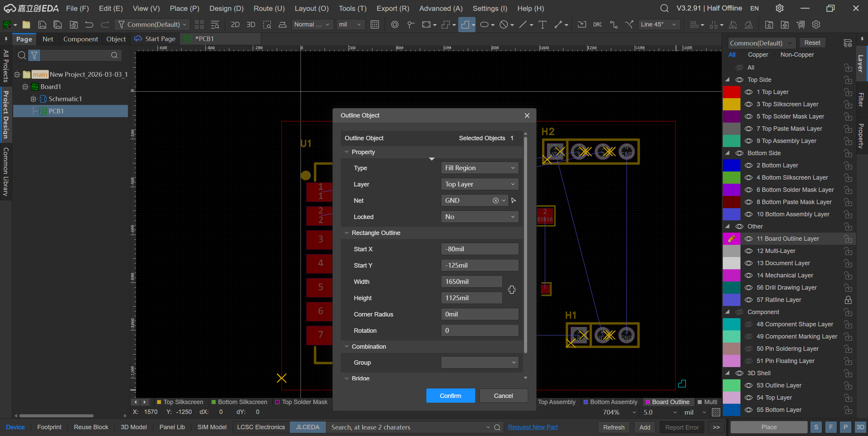Click the Corner Radius input field
Image resolution: width=868 pixels, height=436 pixels.
coord(479,314)
